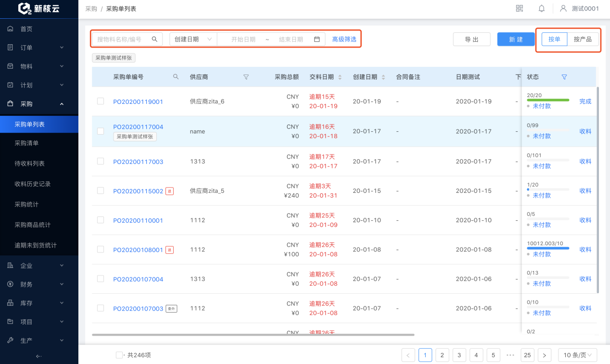Viewport: 610px width, 364px height.
Task: Open purchase order PO20200110001 link
Action: click(x=138, y=221)
